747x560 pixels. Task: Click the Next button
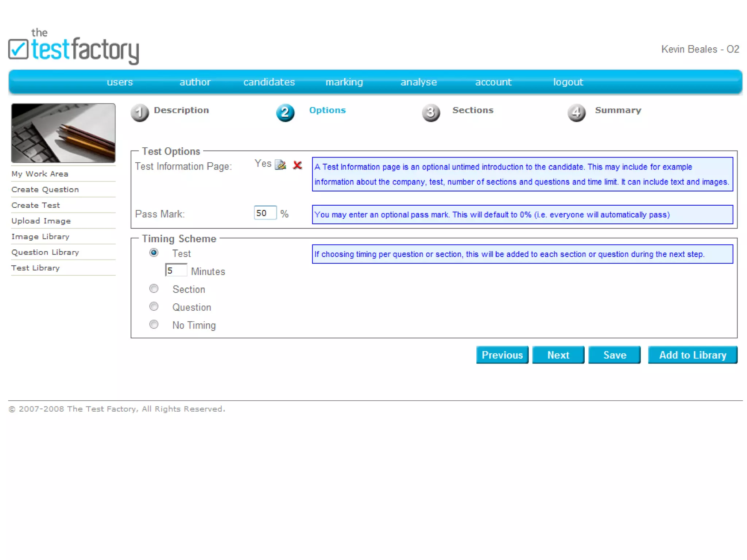tap(558, 355)
